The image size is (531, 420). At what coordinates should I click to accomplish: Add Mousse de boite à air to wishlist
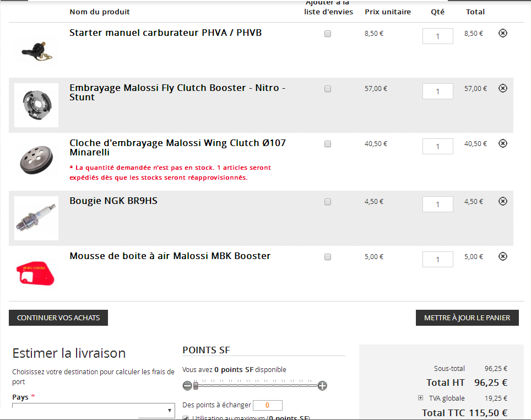pyautogui.click(x=328, y=257)
